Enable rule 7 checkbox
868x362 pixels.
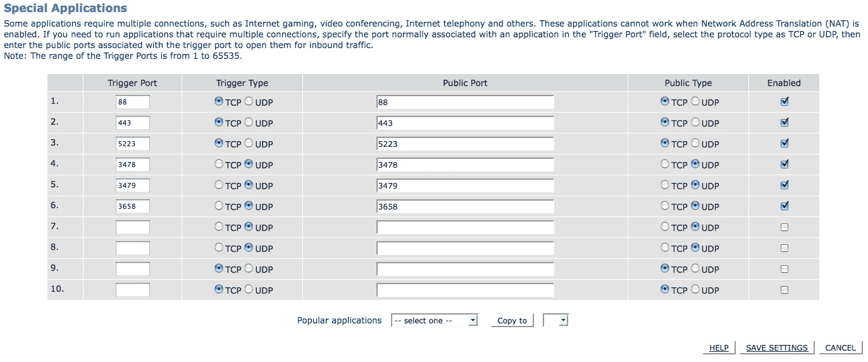click(784, 227)
